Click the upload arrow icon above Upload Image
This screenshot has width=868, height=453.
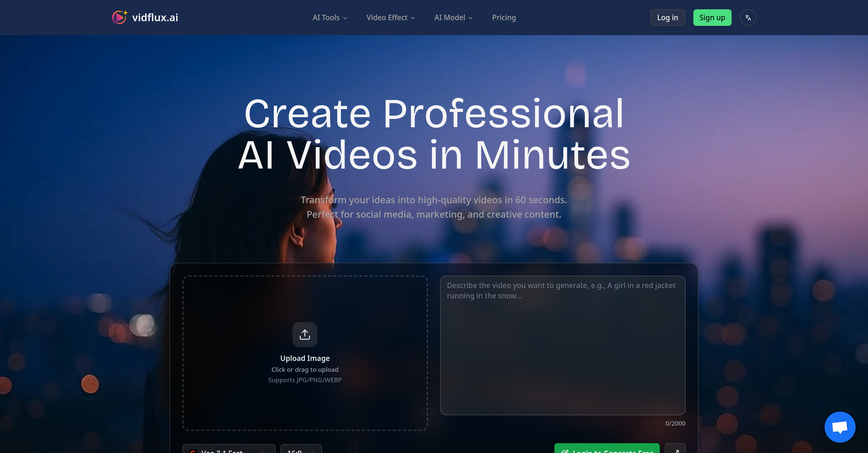pyautogui.click(x=305, y=334)
